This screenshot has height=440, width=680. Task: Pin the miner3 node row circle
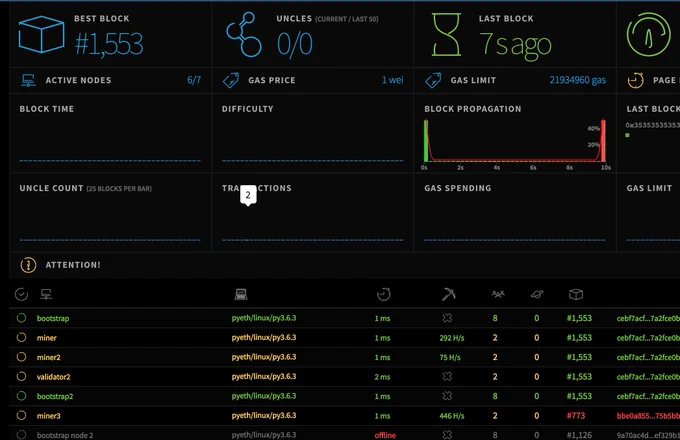coord(21,415)
